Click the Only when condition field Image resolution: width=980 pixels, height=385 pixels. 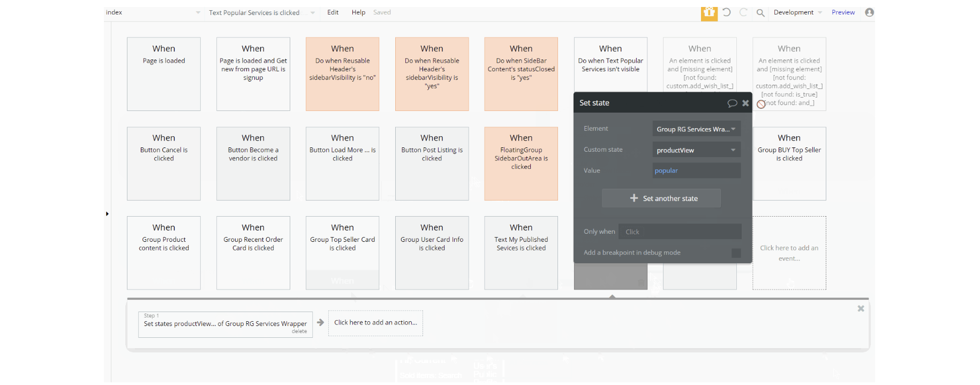680,232
